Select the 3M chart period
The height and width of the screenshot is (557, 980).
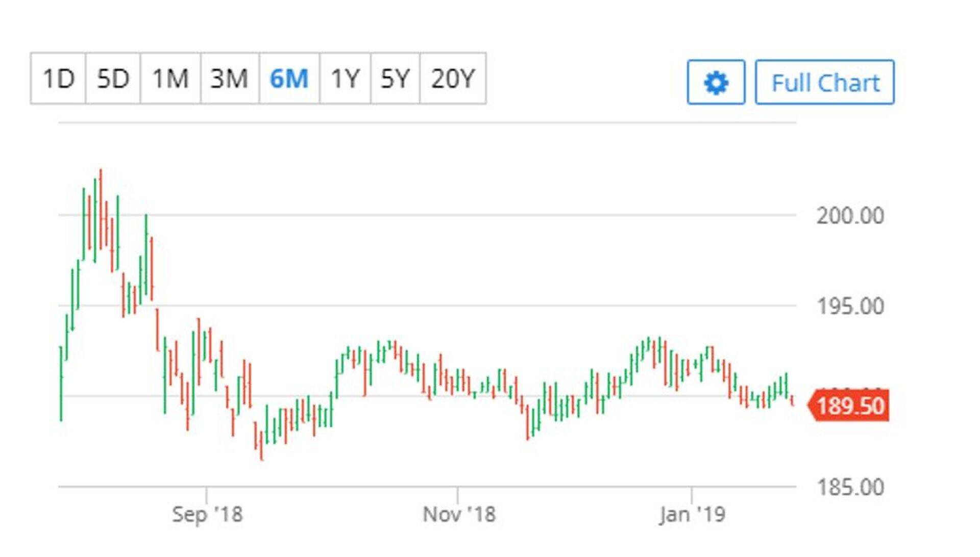pyautogui.click(x=229, y=79)
